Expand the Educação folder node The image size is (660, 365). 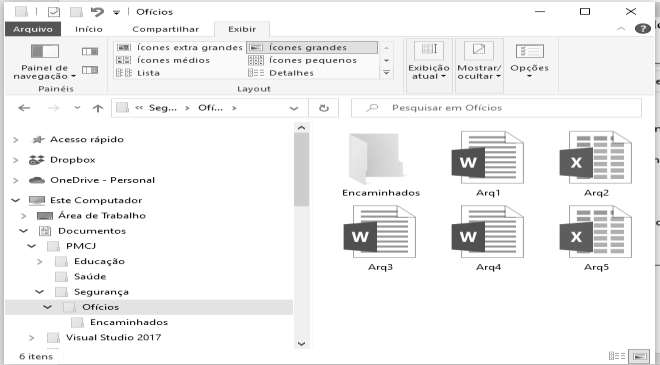pos(40,261)
